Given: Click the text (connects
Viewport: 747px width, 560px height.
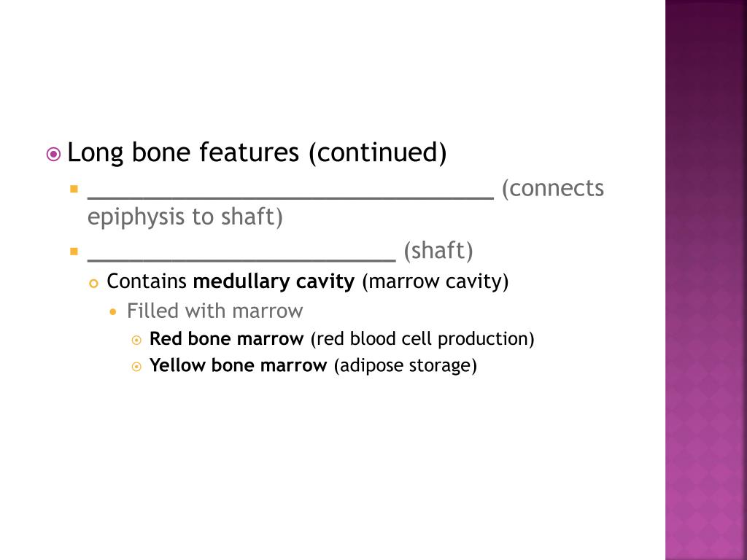Looking at the screenshot, I should [x=553, y=189].
